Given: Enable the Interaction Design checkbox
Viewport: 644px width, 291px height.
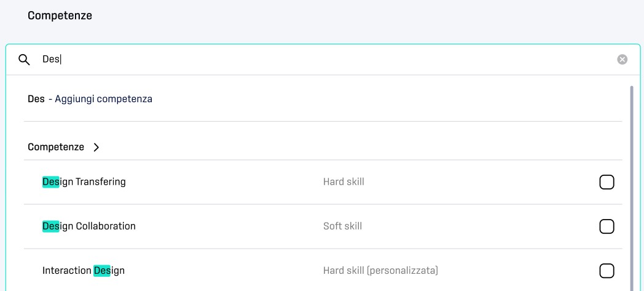Looking at the screenshot, I should pos(607,271).
